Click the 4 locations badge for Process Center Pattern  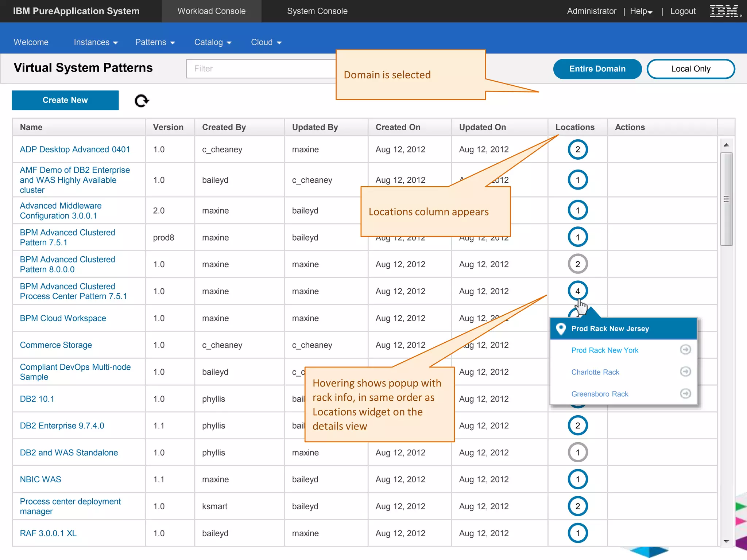tap(578, 291)
